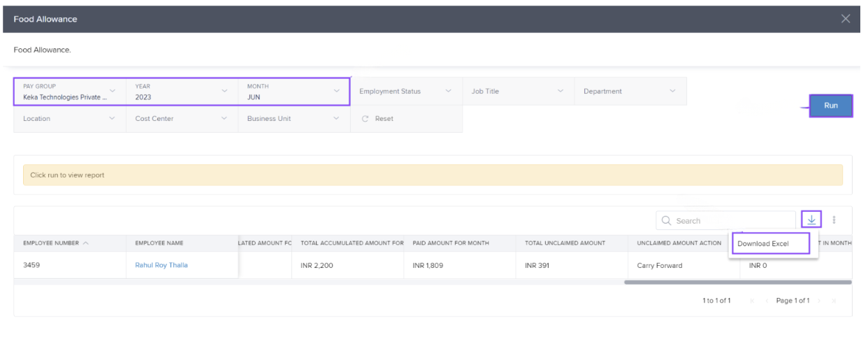Click the horizontal table scrollbar
Viewport: 868px width, 342px height.
[x=737, y=283]
